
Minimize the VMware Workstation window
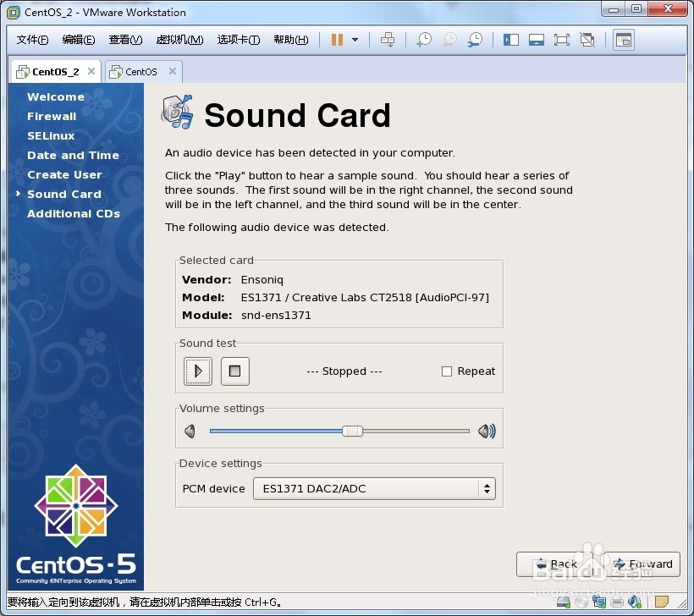(x=614, y=8)
